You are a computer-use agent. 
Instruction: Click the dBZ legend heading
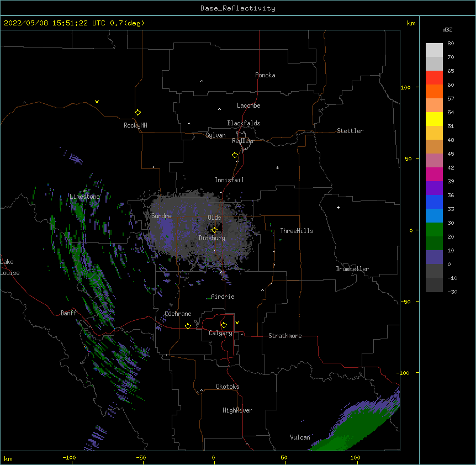447,30
